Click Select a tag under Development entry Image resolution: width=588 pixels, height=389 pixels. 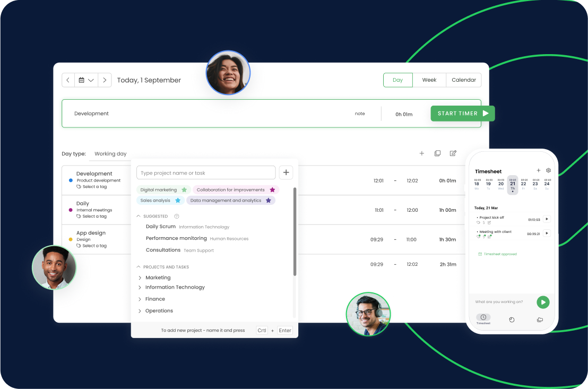92,186
